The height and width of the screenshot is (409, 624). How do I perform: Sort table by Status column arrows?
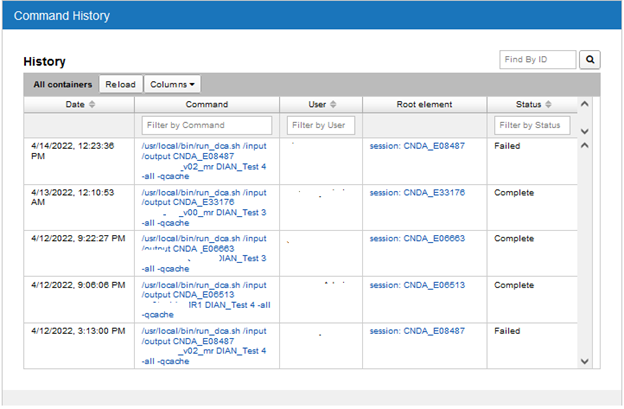(x=548, y=104)
